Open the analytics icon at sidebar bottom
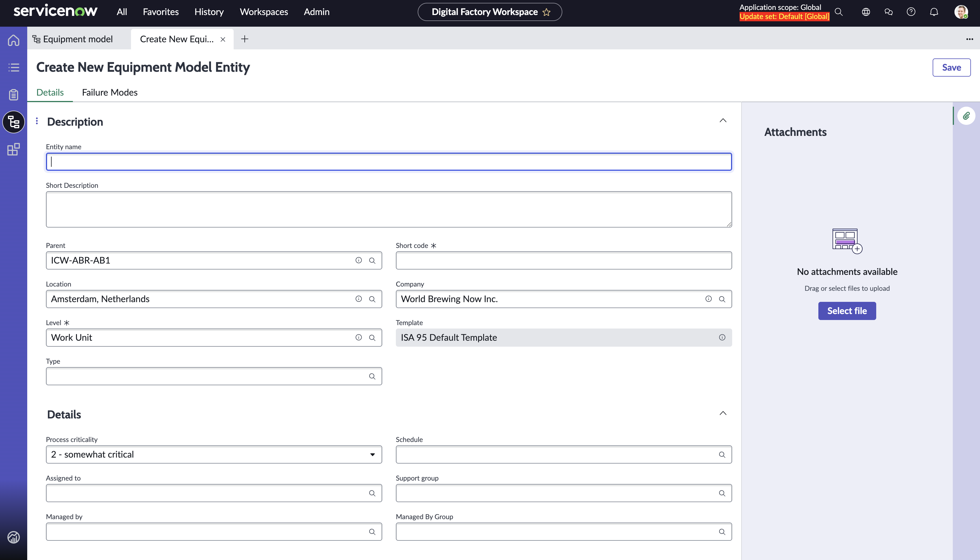This screenshot has height=560, width=980. 13,537
